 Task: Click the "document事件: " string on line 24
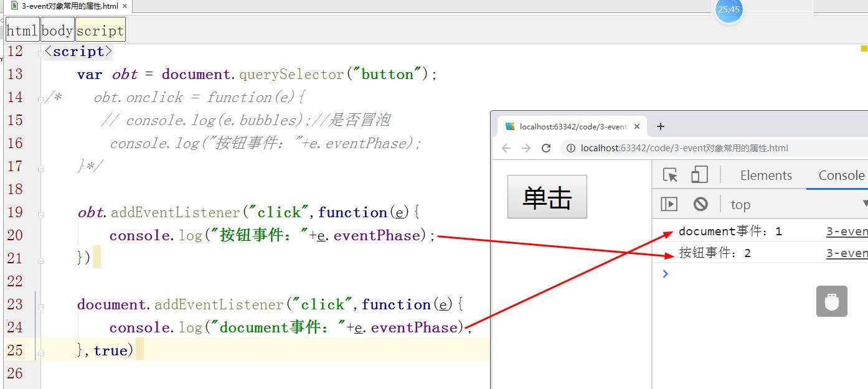coord(278,327)
